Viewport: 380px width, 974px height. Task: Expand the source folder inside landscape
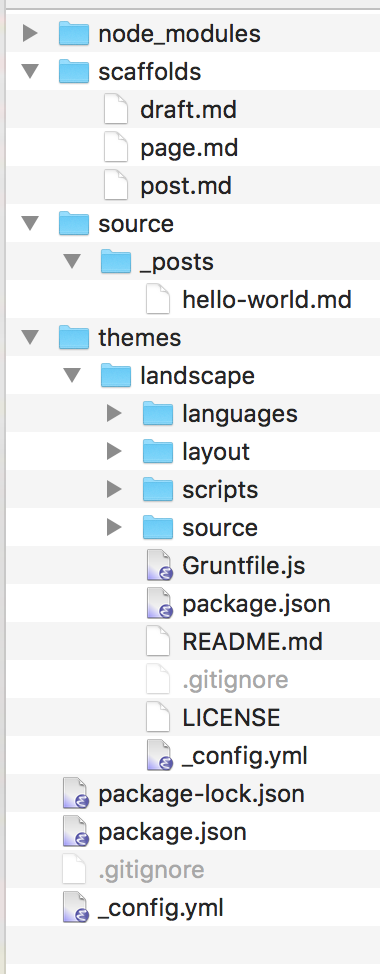click(x=114, y=527)
